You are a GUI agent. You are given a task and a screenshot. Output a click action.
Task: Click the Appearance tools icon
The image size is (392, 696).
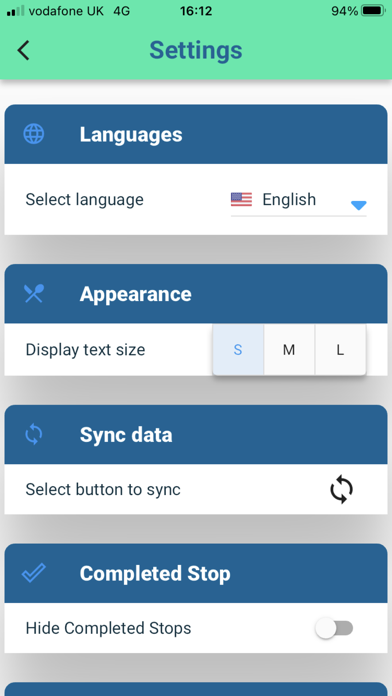[x=34, y=294]
